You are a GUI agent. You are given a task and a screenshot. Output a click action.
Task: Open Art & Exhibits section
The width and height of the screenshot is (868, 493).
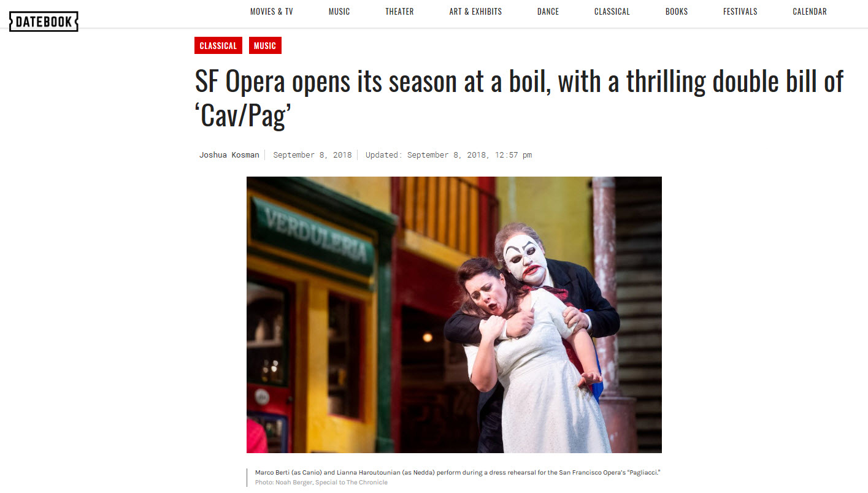click(475, 12)
